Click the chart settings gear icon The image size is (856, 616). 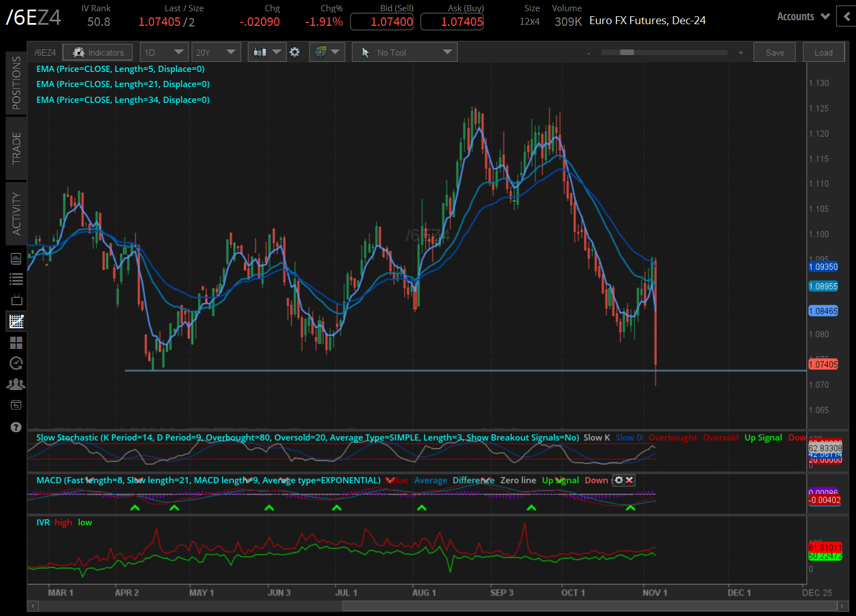tap(295, 52)
